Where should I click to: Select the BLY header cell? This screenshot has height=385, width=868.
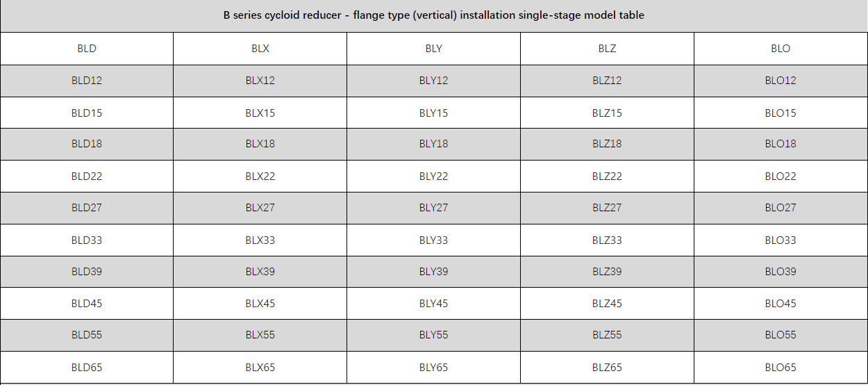click(434, 49)
